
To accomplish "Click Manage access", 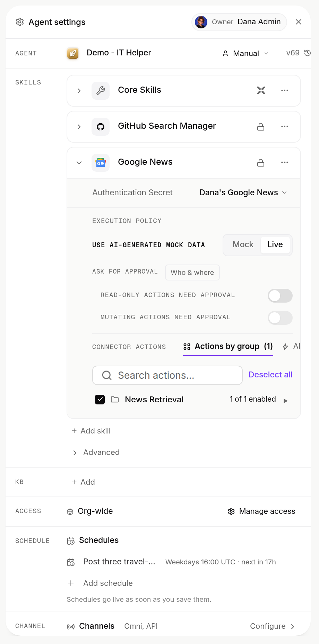I will click(x=261, y=511).
